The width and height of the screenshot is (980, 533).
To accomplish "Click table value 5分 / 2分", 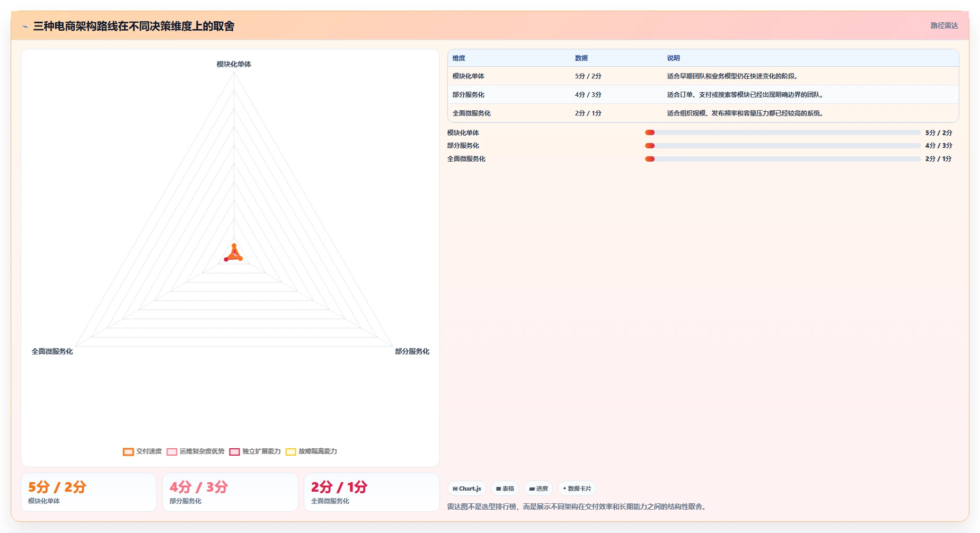I will point(588,76).
